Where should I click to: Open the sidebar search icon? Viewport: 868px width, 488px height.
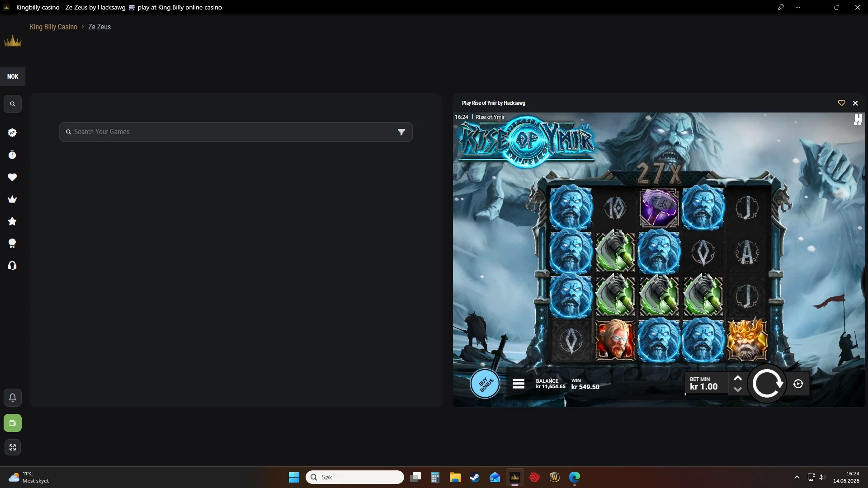(13, 104)
